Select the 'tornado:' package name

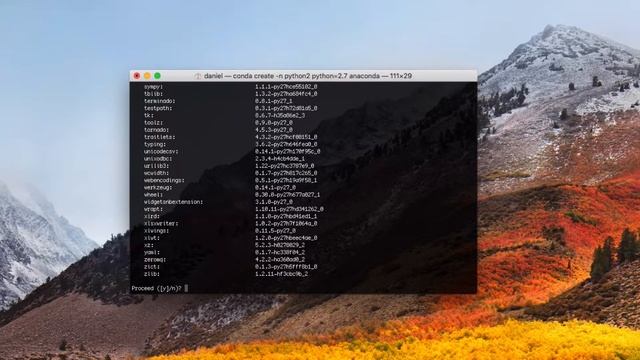[x=156, y=130]
